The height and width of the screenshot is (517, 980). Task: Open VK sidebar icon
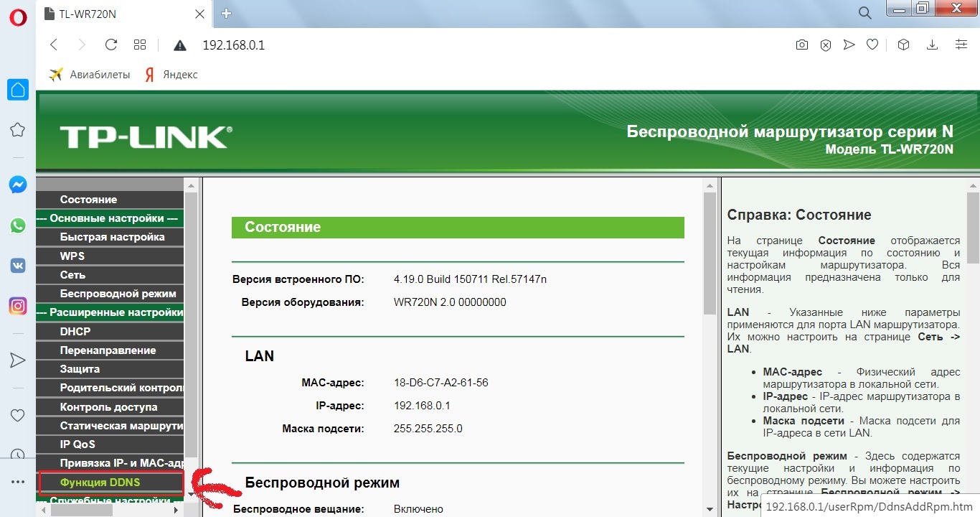click(18, 265)
